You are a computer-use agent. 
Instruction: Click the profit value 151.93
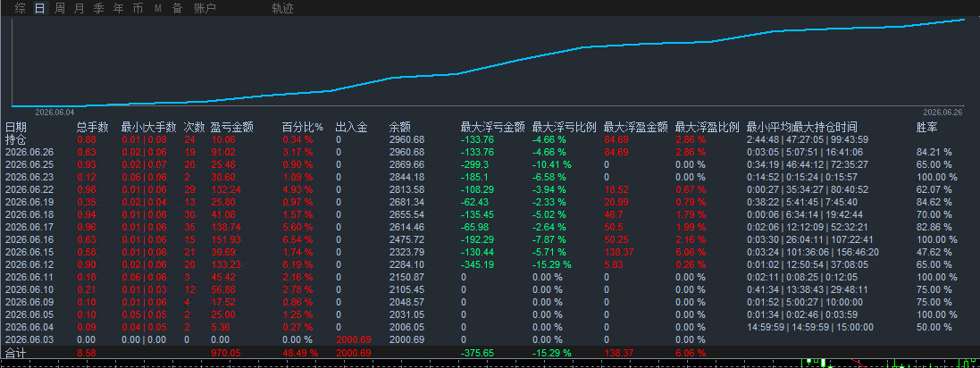[x=226, y=239]
